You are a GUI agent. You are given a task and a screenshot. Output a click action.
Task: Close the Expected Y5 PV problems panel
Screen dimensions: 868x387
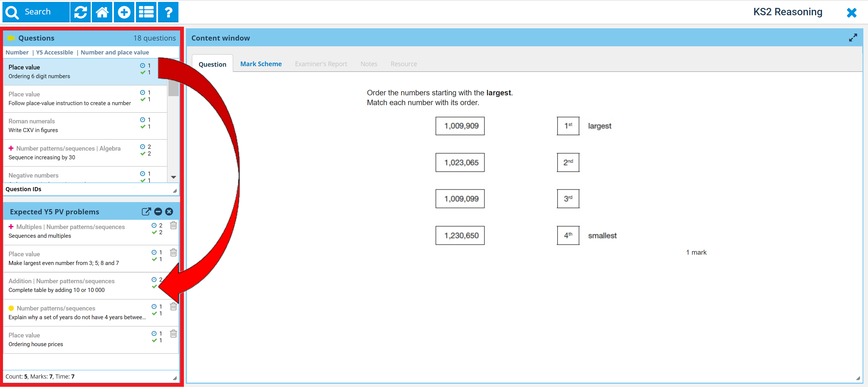169,212
